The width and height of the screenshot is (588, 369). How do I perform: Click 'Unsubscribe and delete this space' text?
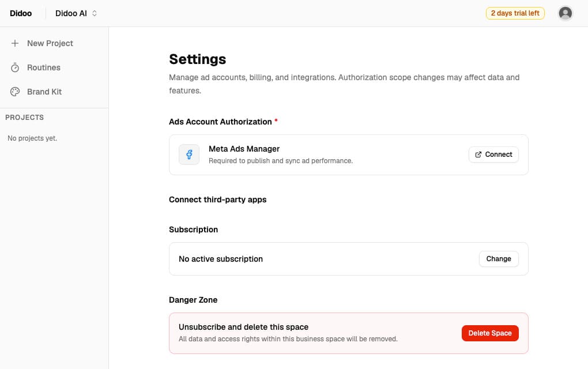243,327
